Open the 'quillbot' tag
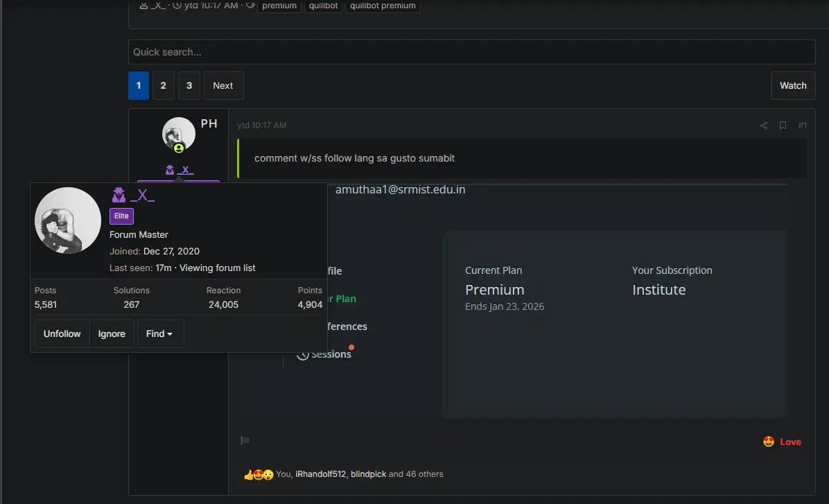 323,6
